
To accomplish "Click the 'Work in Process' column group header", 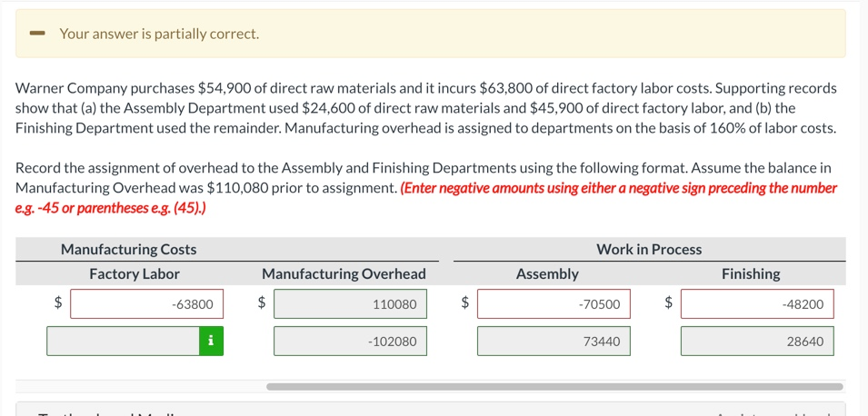I will [649, 250].
